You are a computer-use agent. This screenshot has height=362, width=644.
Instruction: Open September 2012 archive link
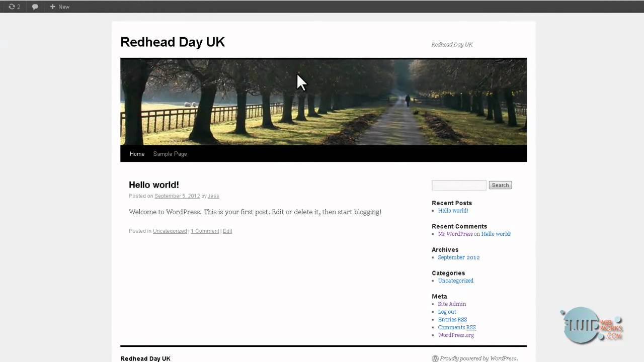(459, 257)
